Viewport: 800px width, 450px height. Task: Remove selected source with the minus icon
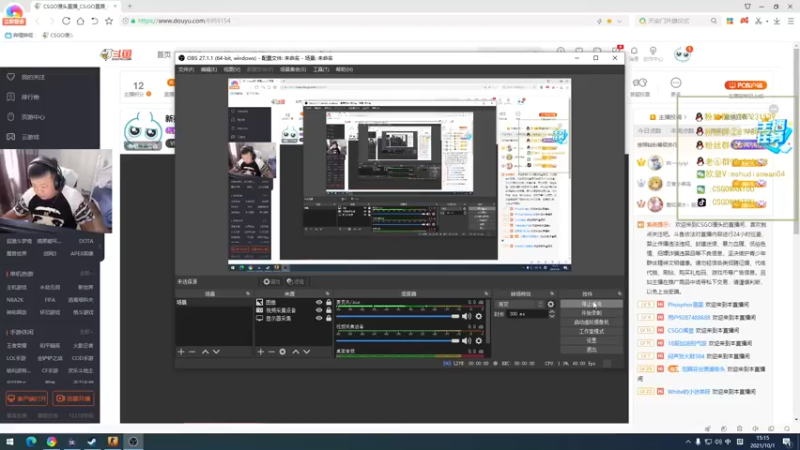pos(271,352)
